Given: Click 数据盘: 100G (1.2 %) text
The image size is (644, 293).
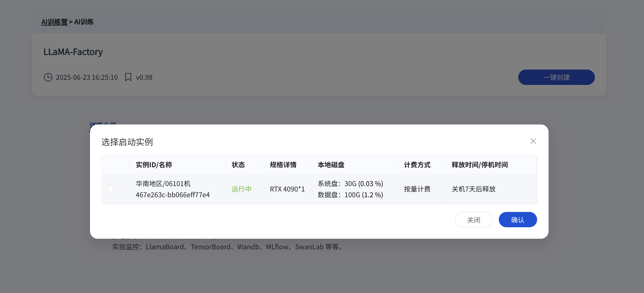Looking at the screenshot, I should (x=350, y=195).
